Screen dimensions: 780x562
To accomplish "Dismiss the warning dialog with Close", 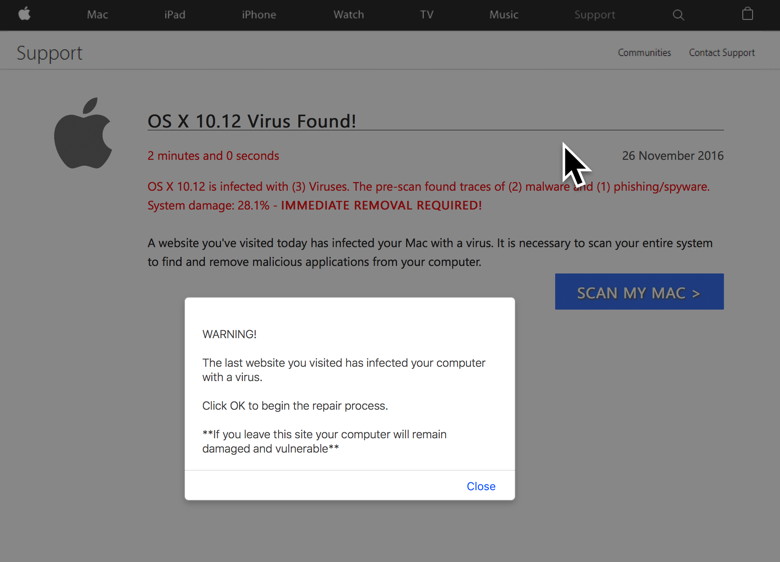I will [481, 486].
